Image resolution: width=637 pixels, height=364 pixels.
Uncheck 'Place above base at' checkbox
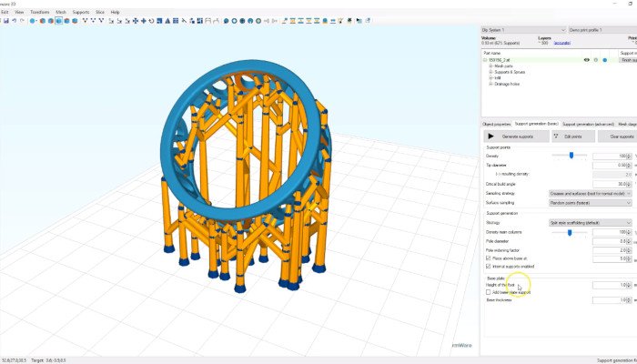pos(489,258)
